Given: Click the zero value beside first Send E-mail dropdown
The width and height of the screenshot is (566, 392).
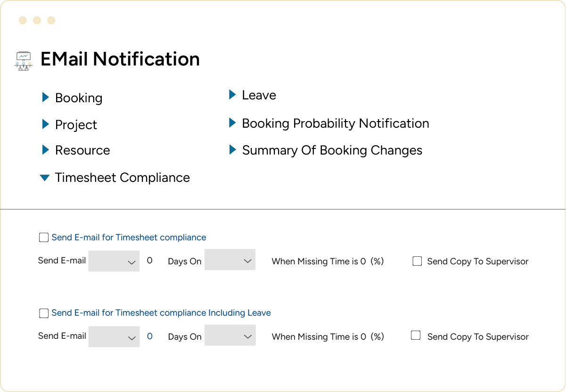Looking at the screenshot, I should click(150, 261).
